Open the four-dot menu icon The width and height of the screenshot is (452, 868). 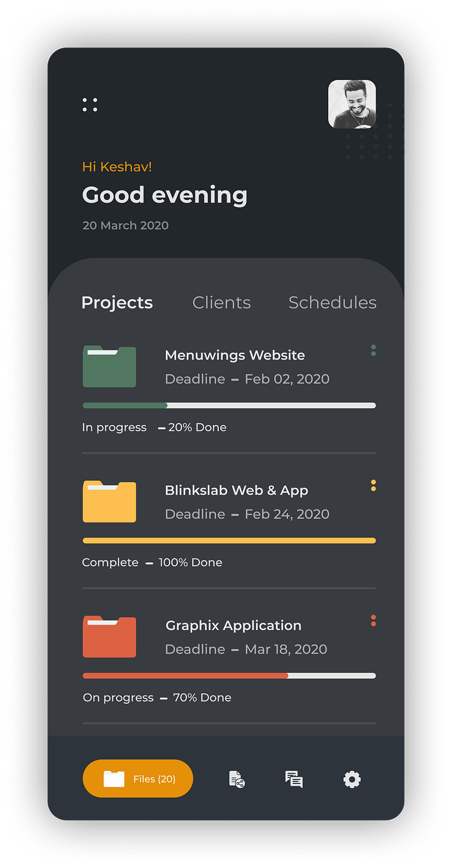90,105
